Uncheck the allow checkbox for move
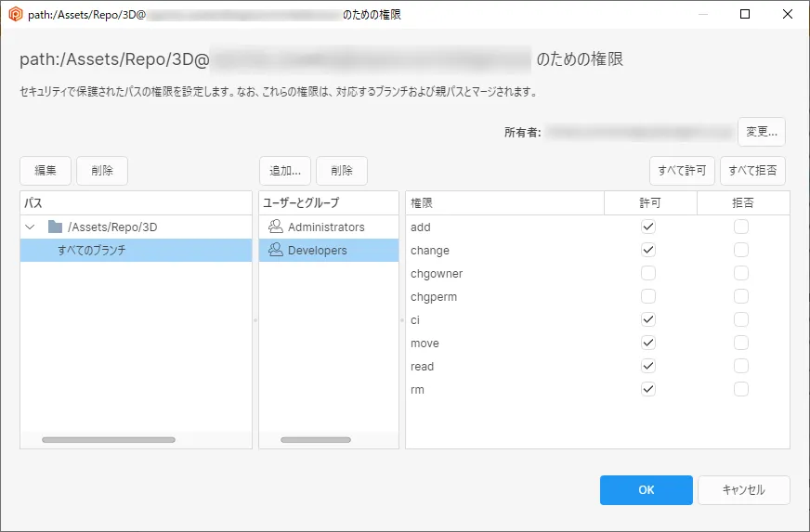Viewport: 810px width, 532px height. (647, 343)
